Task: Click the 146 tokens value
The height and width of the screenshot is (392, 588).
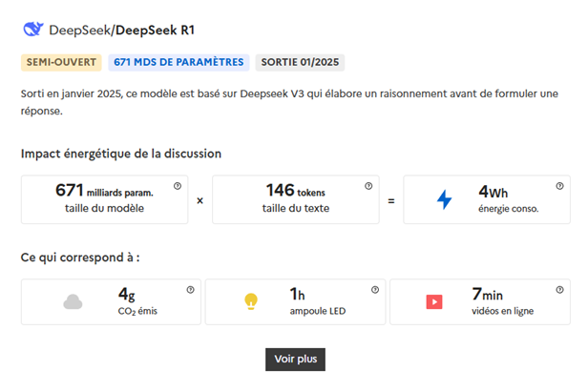Action: coord(296,191)
